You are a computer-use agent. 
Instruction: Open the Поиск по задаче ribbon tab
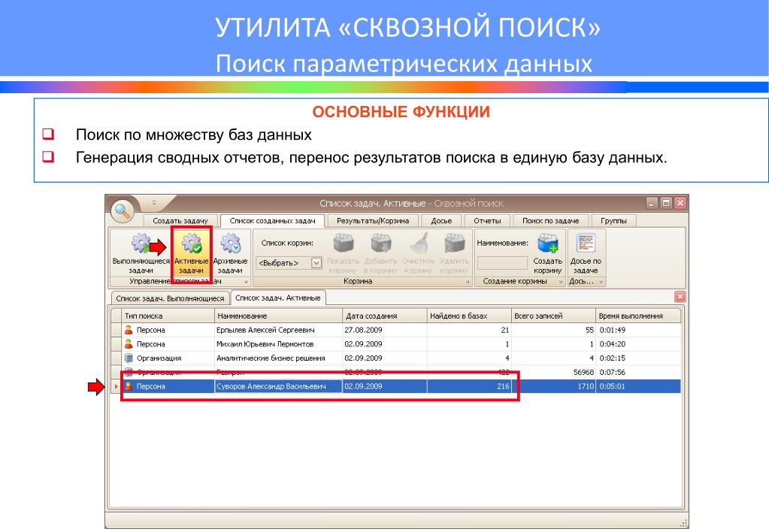[550, 221]
